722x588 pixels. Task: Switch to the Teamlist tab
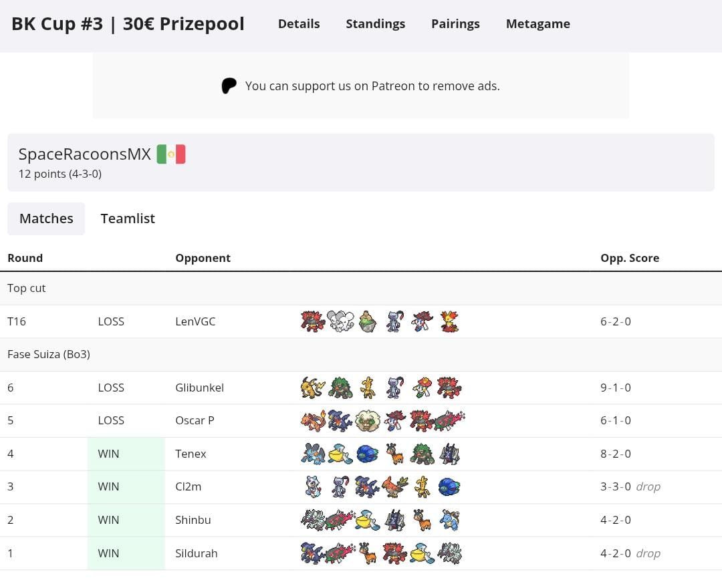[128, 218]
